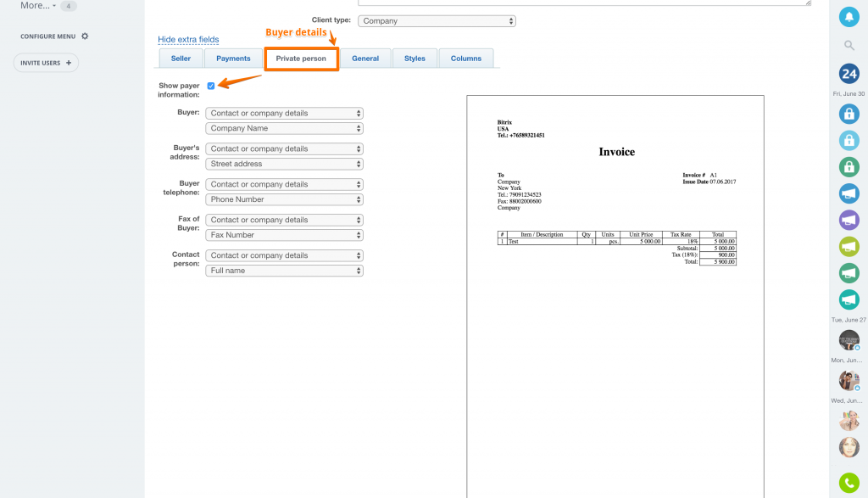Open the Client type dropdown
Image resolution: width=868 pixels, height=498 pixels.
[x=437, y=21]
